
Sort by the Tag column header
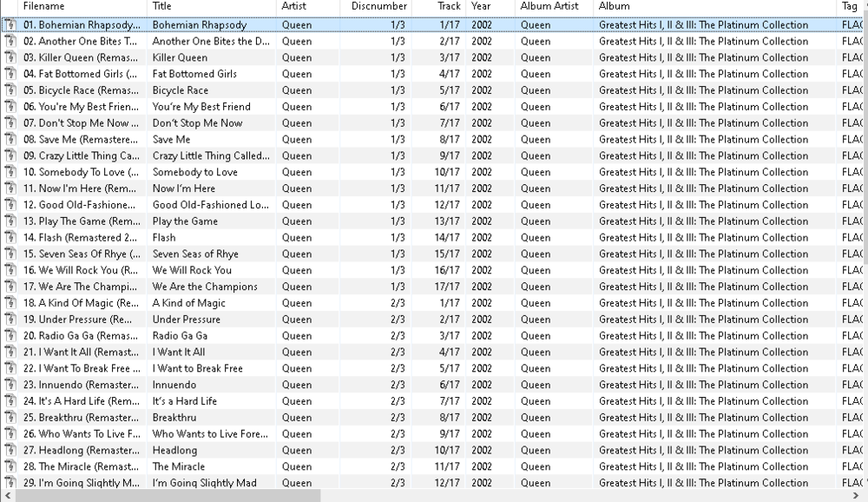click(850, 7)
